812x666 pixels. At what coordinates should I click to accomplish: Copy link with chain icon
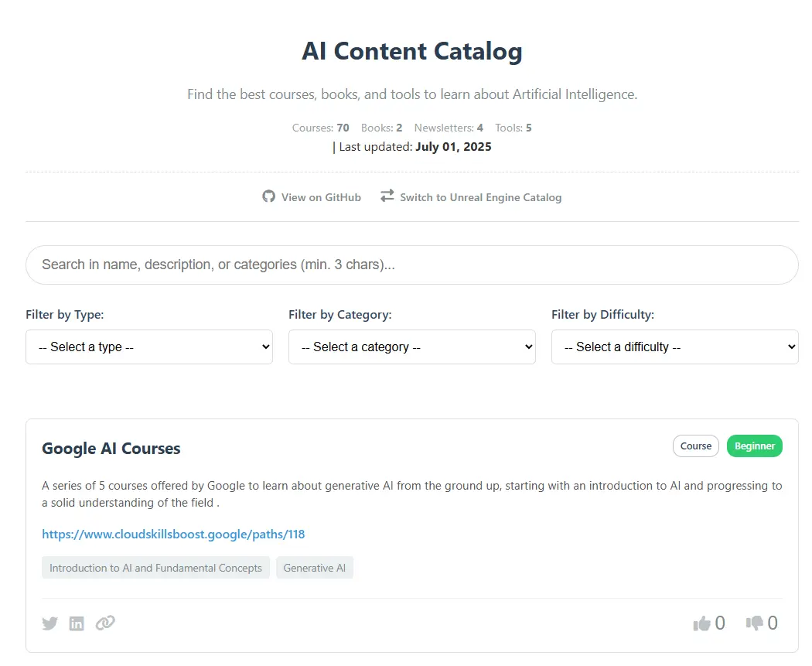(x=105, y=623)
